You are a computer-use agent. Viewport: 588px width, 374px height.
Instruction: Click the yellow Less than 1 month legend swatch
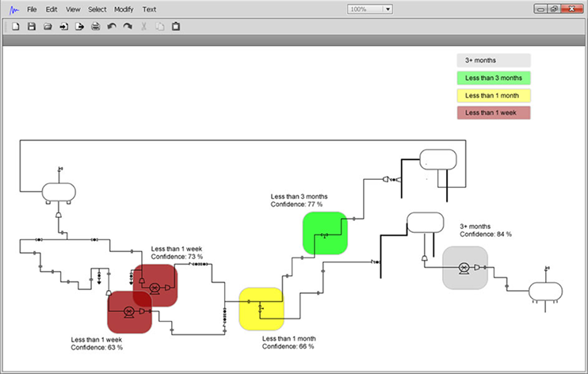(494, 96)
